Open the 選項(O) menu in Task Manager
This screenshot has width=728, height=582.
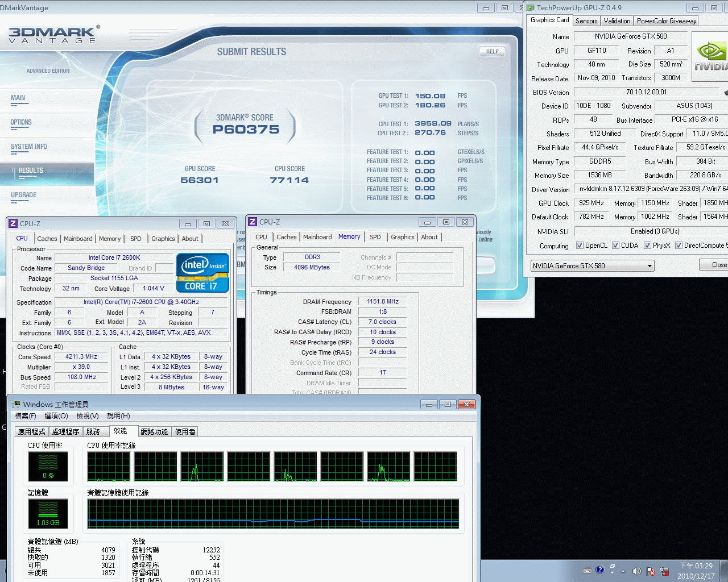56,416
